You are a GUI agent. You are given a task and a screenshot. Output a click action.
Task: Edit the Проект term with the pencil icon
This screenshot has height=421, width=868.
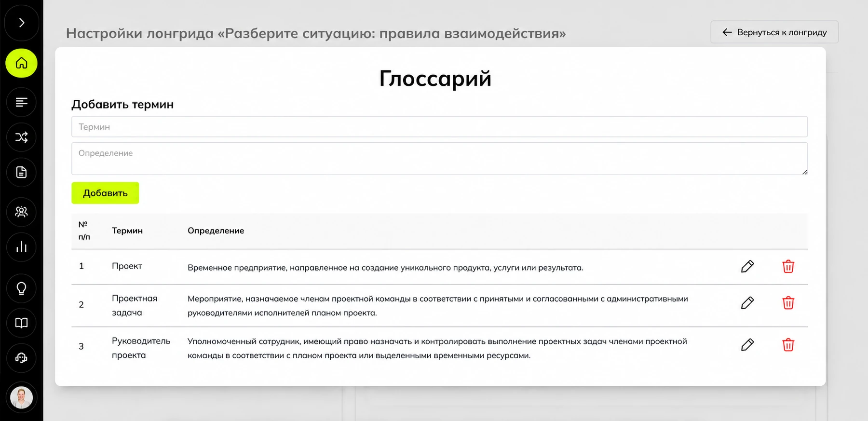point(747,266)
